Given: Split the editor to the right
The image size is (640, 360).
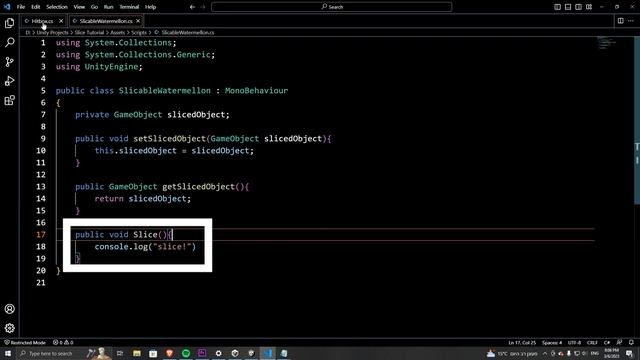Looking at the screenshot, I should pos(620,21).
